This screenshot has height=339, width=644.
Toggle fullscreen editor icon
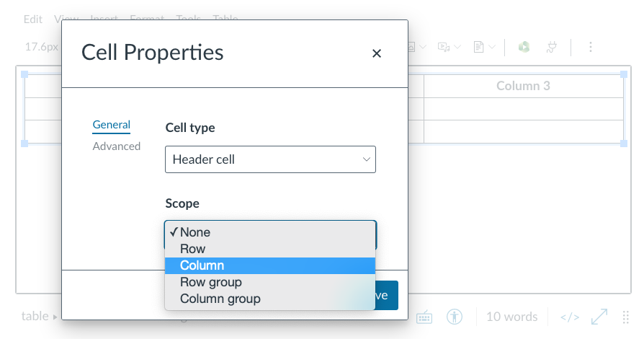[x=599, y=317]
